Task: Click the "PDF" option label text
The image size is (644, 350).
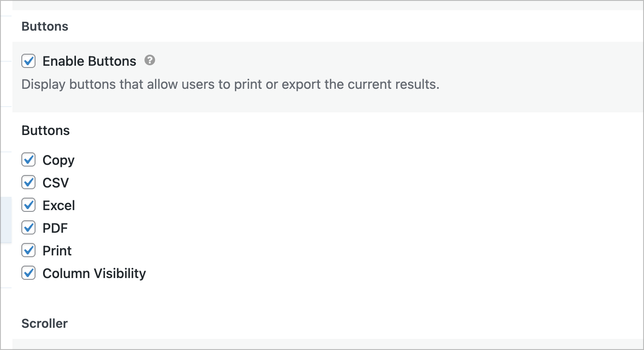Action: point(55,228)
